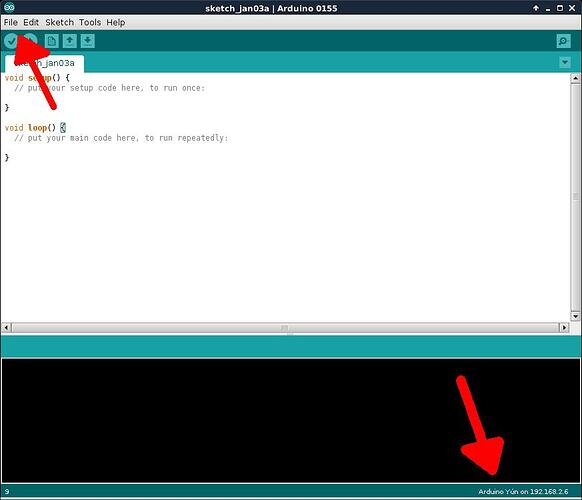Click the horizontal scrollbar track
The image size is (582, 500).
285,327
